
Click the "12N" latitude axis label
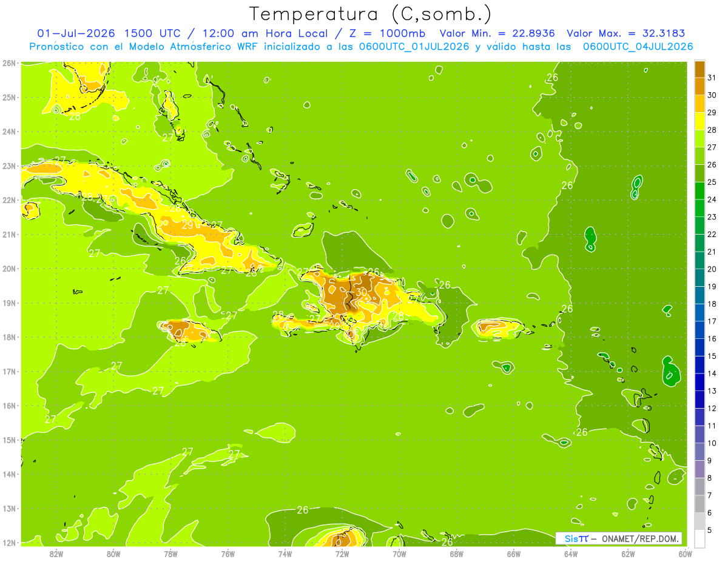click(8, 543)
